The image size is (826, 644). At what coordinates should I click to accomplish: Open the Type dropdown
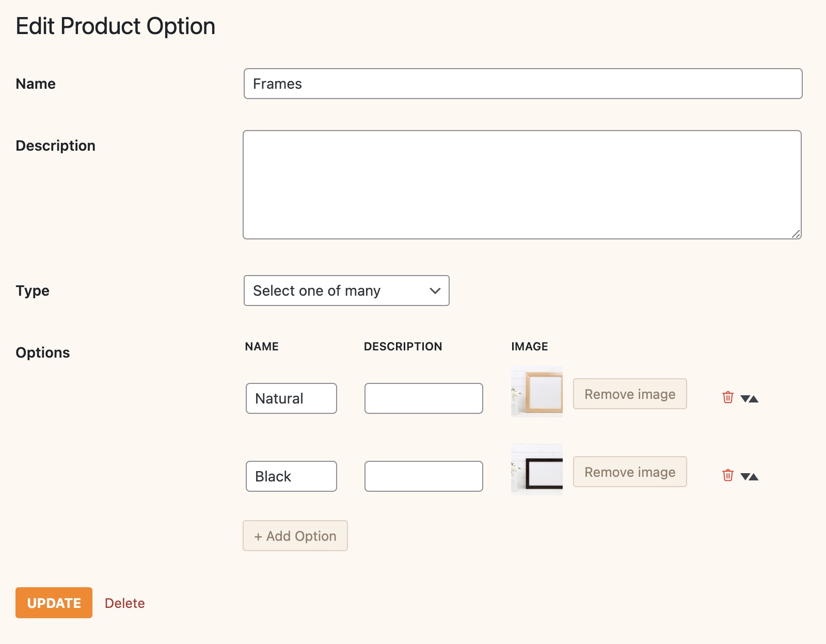[346, 291]
